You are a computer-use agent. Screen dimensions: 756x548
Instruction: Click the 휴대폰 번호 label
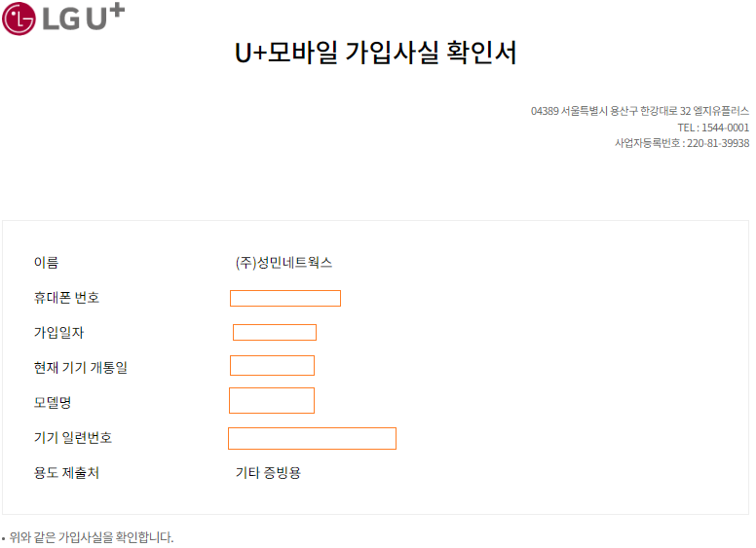pyautogui.click(x=66, y=298)
